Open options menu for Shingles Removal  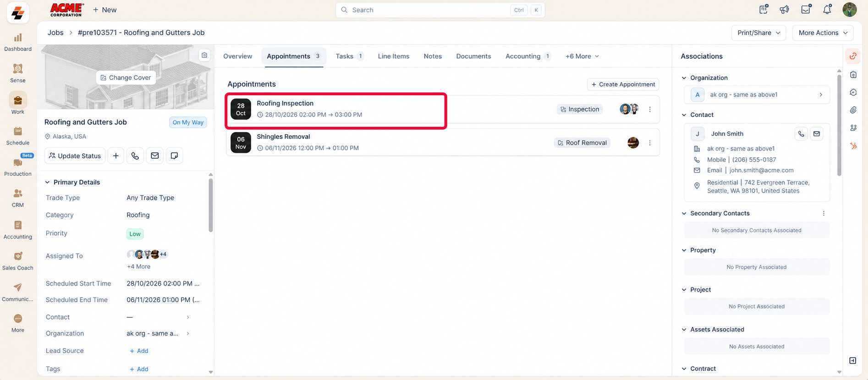point(650,143)
